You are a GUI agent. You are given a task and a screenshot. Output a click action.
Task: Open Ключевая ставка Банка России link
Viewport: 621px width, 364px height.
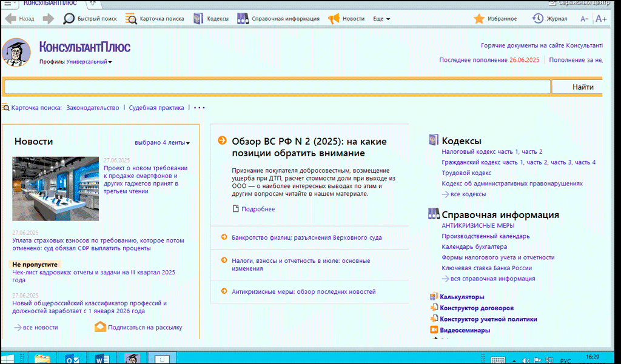487,268
